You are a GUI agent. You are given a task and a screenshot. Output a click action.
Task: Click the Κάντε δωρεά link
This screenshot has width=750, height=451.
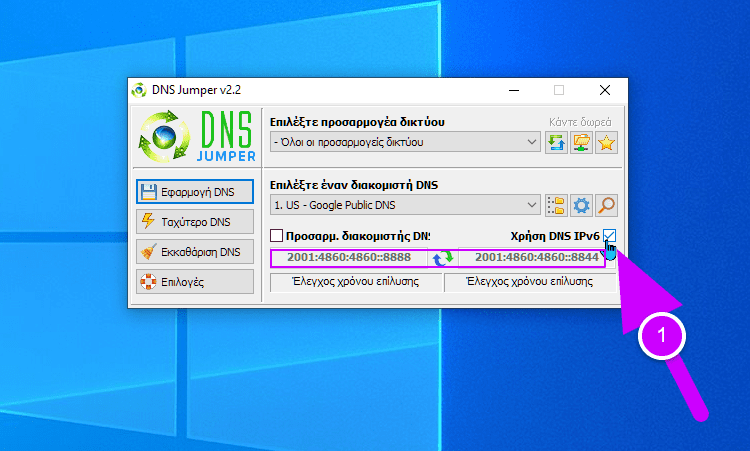tap(580, 122)
